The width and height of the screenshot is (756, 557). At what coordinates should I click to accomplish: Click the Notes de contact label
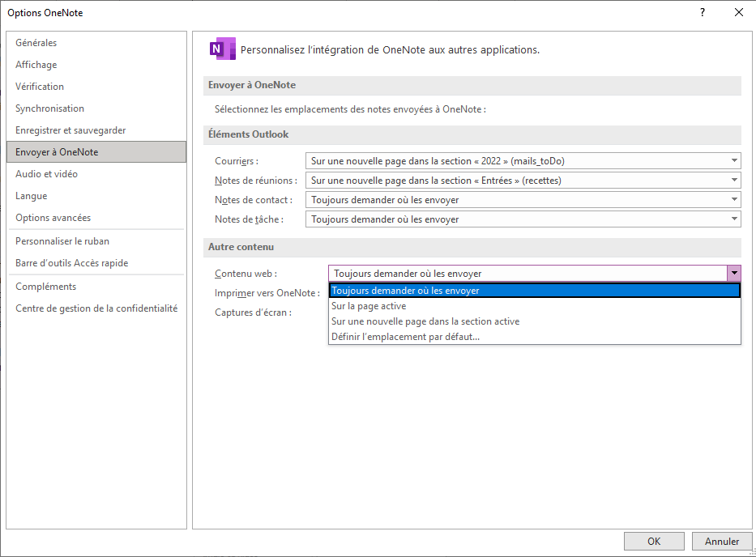tap(254, 200)
